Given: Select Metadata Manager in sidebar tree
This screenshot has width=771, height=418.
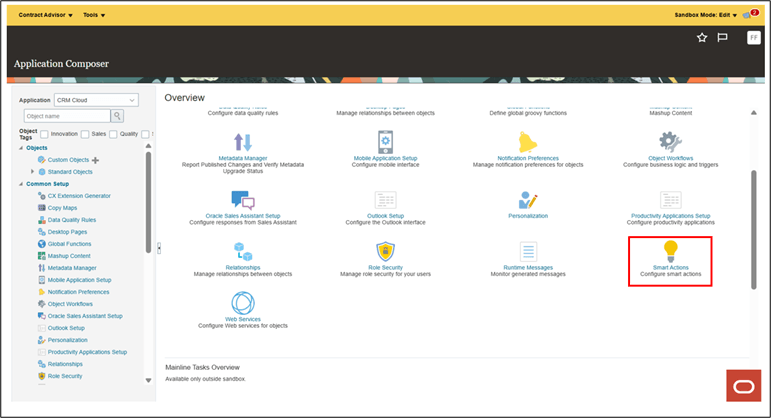Looking at the screenshot, I should 72,268.
